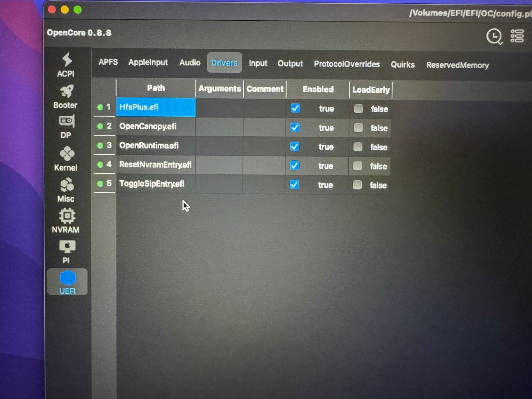Click the Arguments cell for HfsPlus.efi
Image resolution: width=532 pixels, height=399 pixels.
[x=219, y=108]
